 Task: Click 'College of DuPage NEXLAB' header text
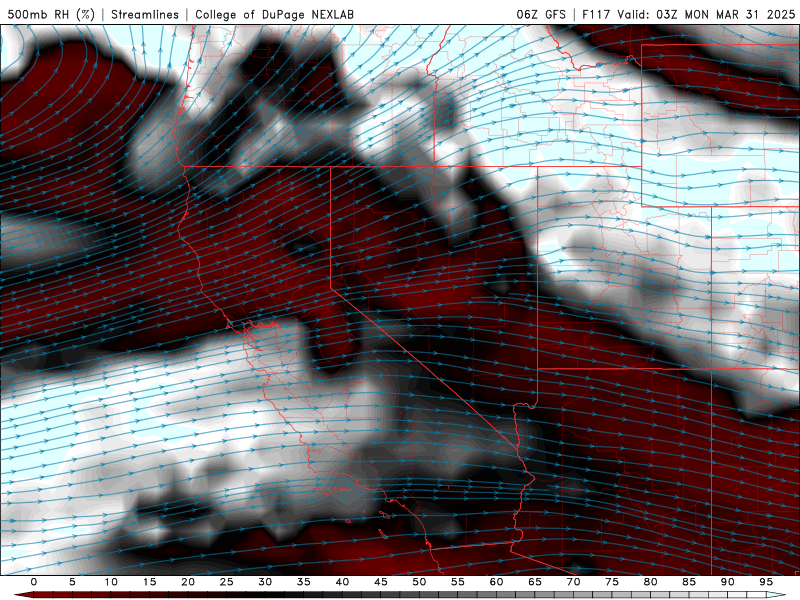[274, 14]
